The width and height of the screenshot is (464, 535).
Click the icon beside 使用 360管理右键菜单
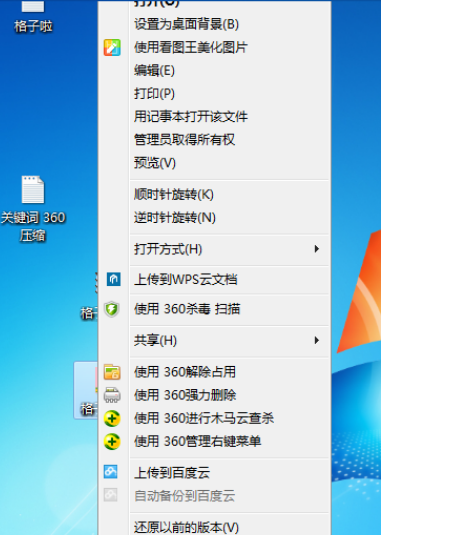point(112,442)
